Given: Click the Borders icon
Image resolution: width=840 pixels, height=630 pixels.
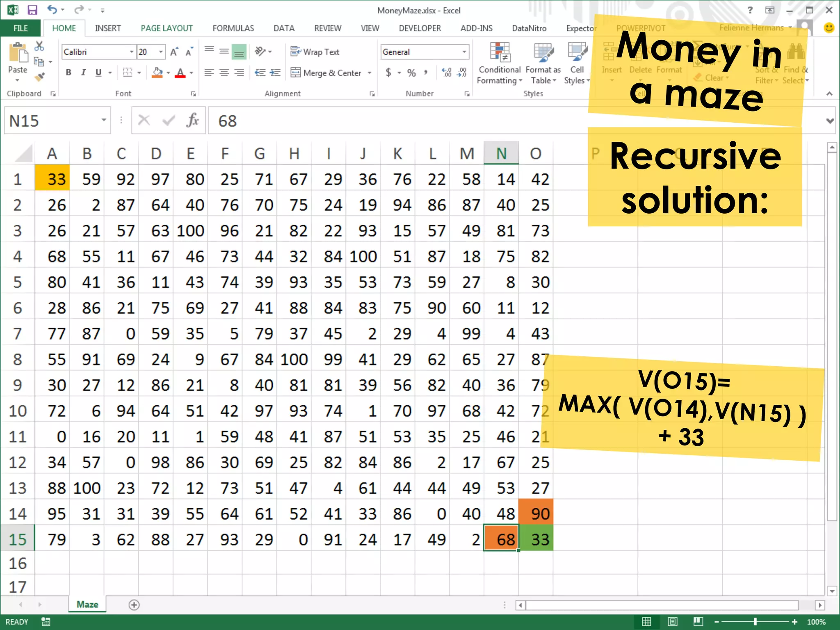Looking at the screenshot, I should [x=128, y=73].
